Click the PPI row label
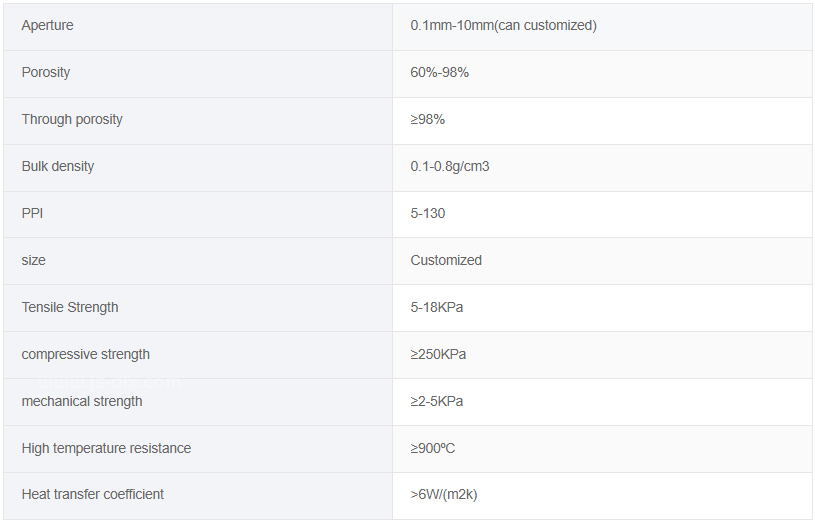 32,213
